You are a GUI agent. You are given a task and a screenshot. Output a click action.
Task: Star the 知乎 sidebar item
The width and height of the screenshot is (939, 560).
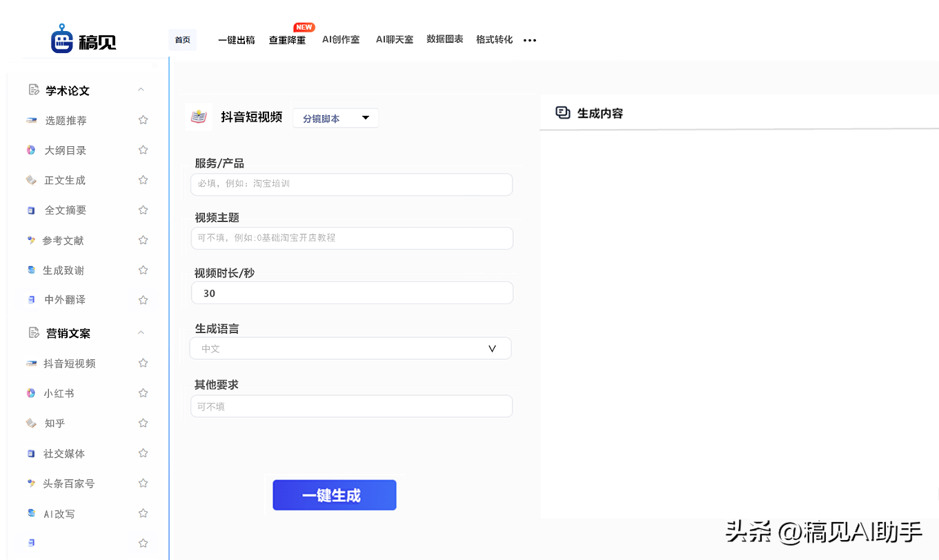coord(143,423)
